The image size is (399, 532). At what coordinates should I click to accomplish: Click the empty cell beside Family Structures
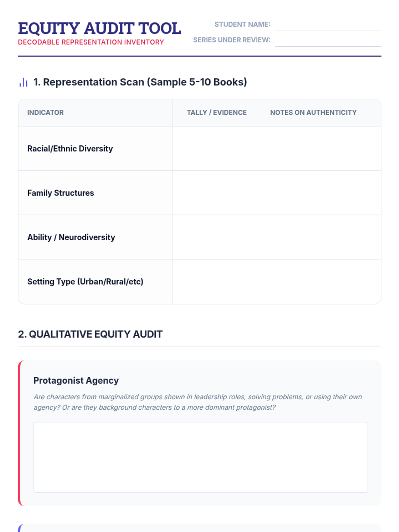[277, 193]
